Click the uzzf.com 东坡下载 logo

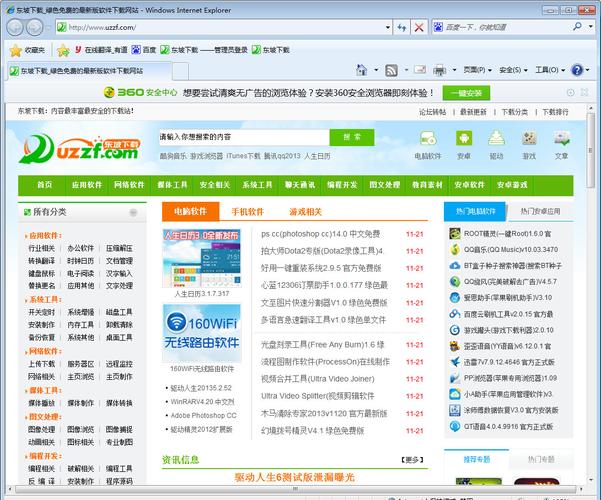pyautogui.click(x=80, y=149)
